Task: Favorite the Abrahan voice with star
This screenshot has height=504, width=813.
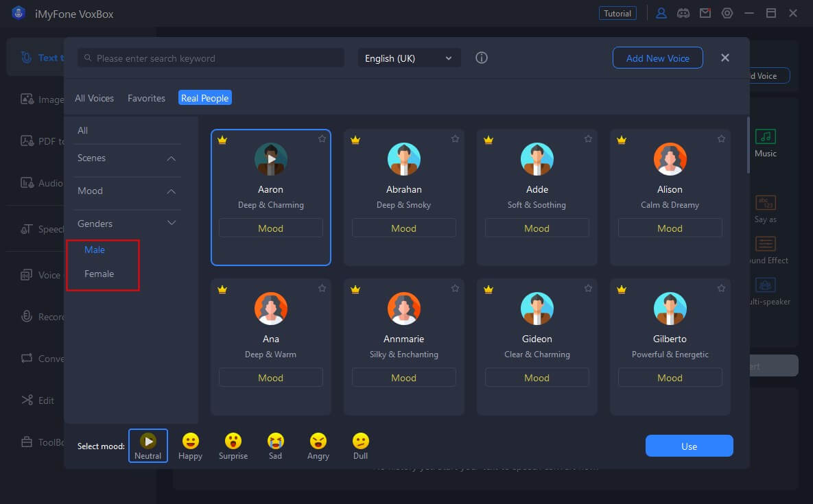Action: [455, 139]
